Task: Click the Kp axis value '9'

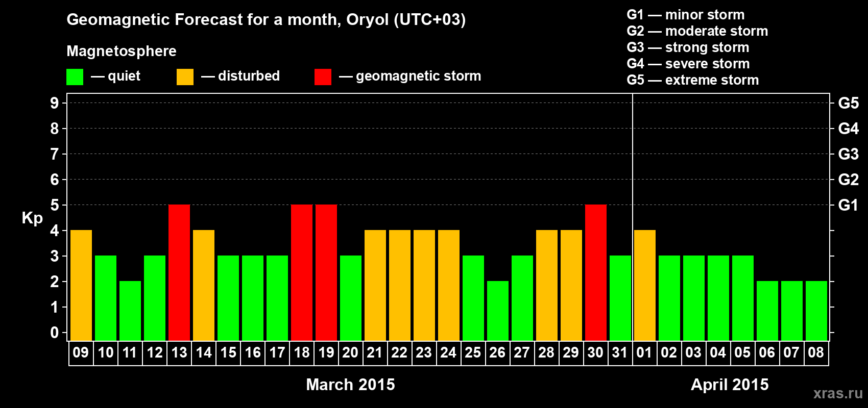Action: pyautogui.click(x=55, y=103)
